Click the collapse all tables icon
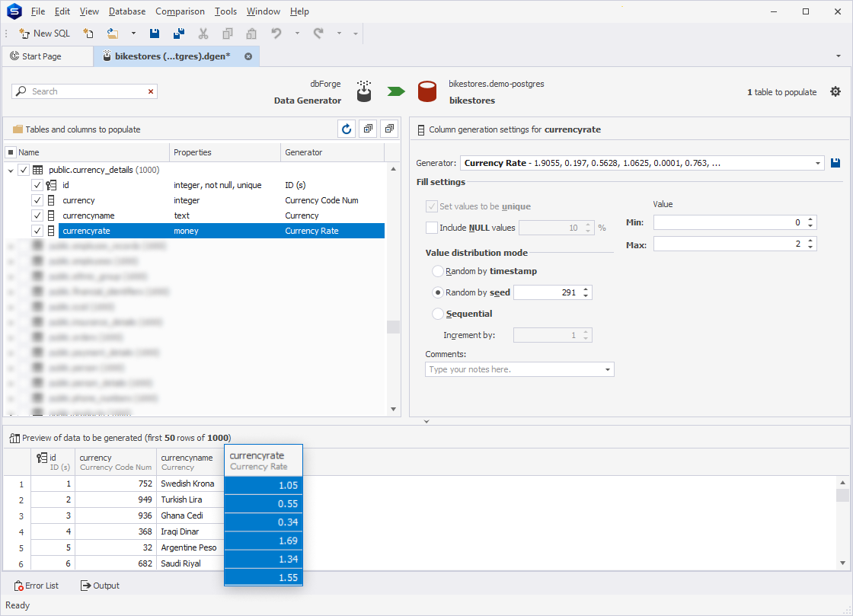The width and height of the screenshot is (853, 616). 389,129
